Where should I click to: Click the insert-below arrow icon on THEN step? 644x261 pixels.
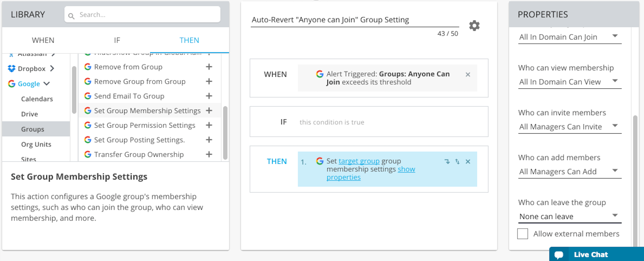(447, 161)
